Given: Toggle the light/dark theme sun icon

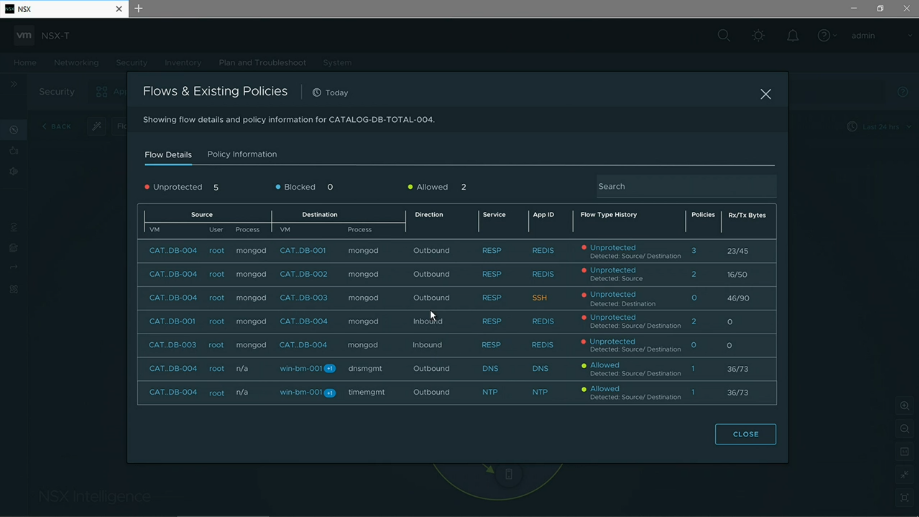Looking at the screenshot, I should point(758,36).
